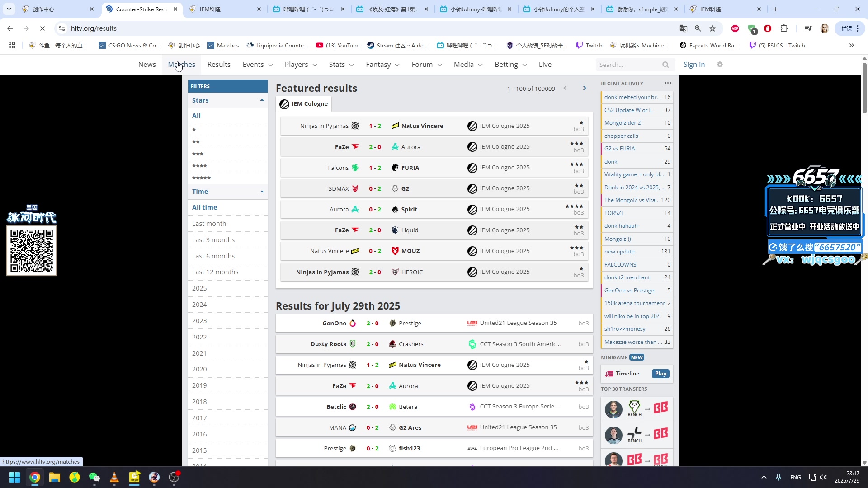Open the volume control in system tray
Screen dimensions: 868x488
click(823, 477)
